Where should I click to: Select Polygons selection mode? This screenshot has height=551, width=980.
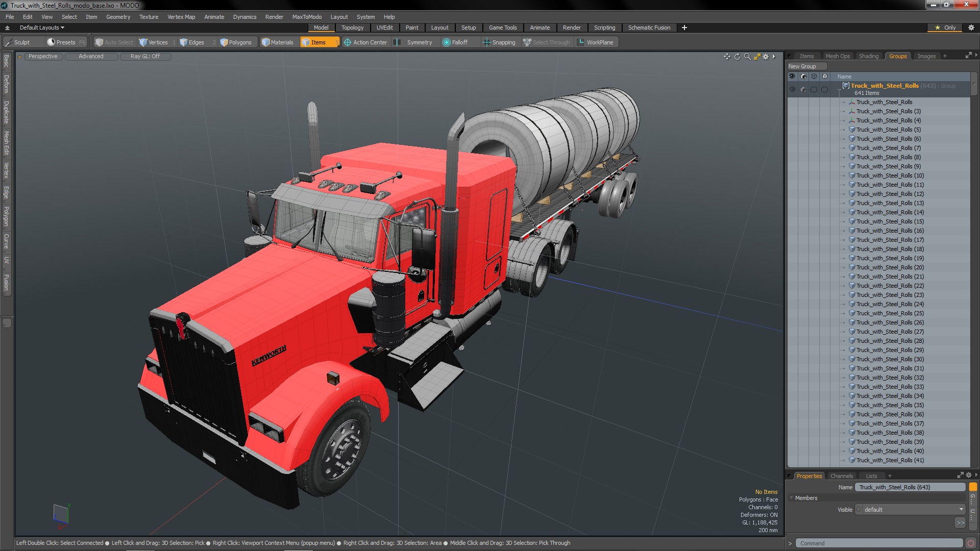tap(236, 42)
